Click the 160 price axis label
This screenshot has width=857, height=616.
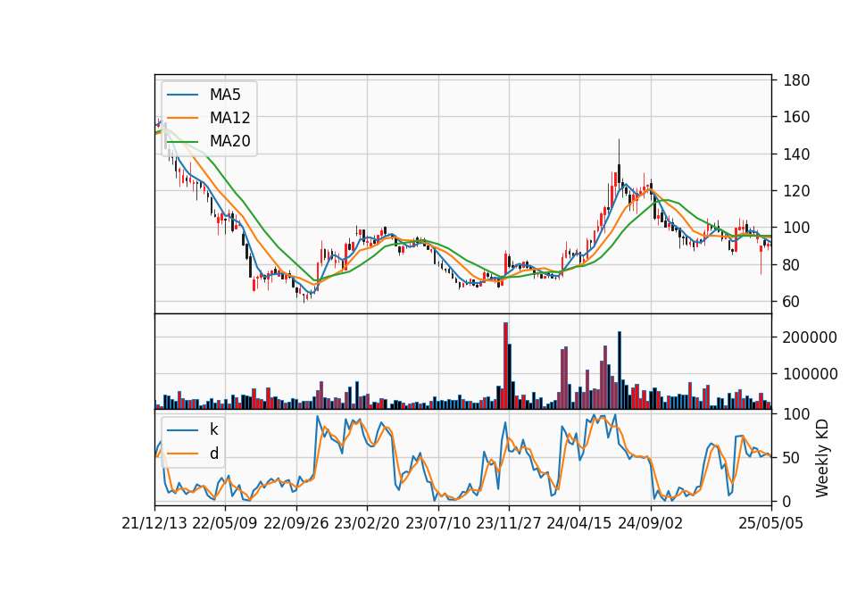pyautogui.click(x=796, y=117)
